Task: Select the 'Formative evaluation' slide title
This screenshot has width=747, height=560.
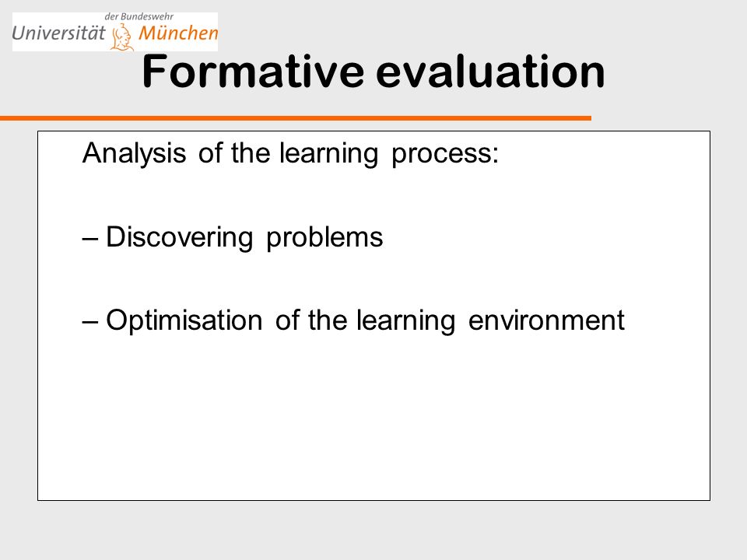Action: click(x=373, y=72)
